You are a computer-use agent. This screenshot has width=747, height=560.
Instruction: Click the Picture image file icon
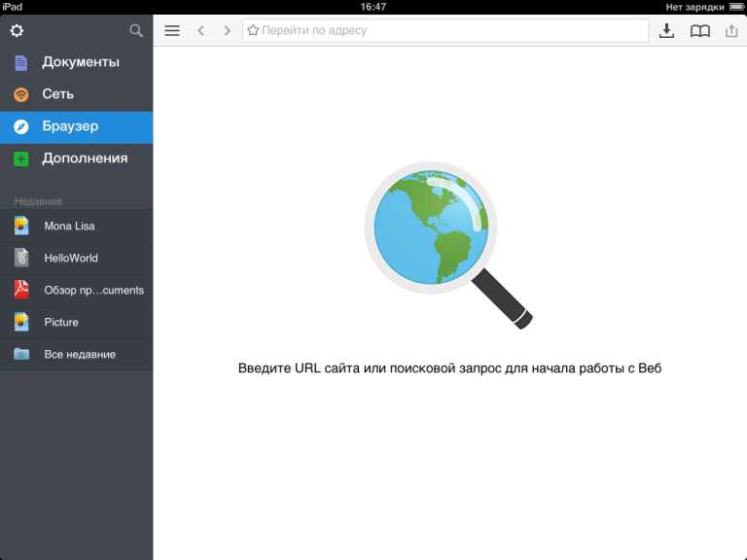pos(21,322)
